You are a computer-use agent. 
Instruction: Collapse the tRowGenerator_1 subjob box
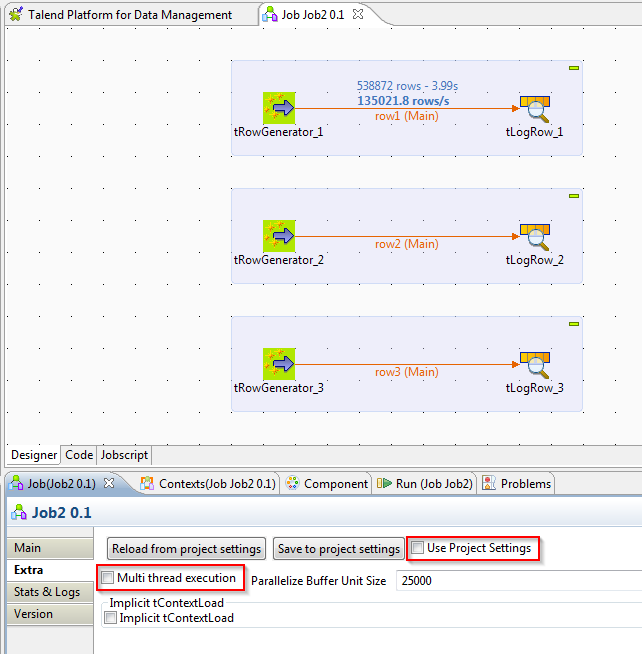[x=574, y=68]
